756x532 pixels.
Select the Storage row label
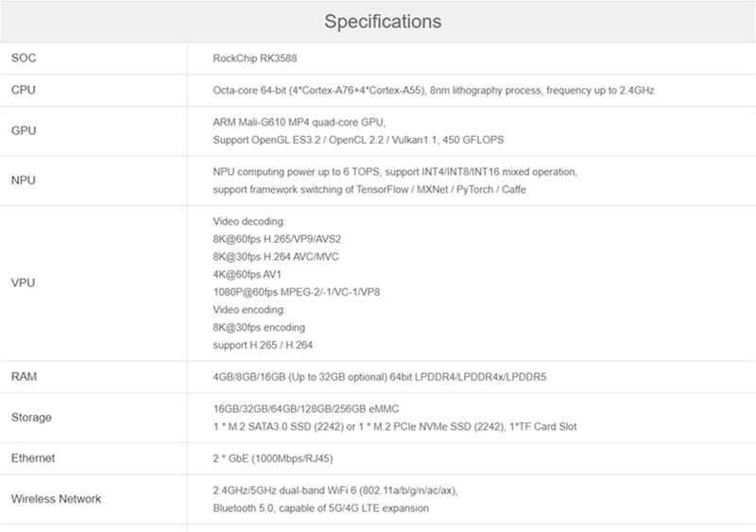[31, 418]
